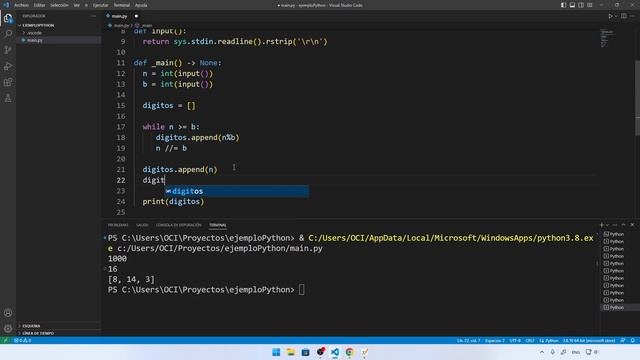Image resolution: width=640 pixels, height=360 pixels.
Task: Open the Customize Layout icon
Action: tap(590, 5)
